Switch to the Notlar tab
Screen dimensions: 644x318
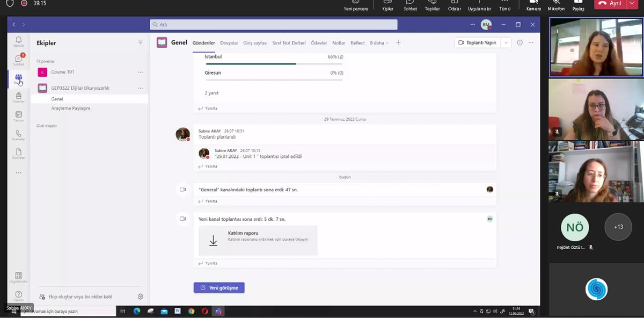coord(339,43)
